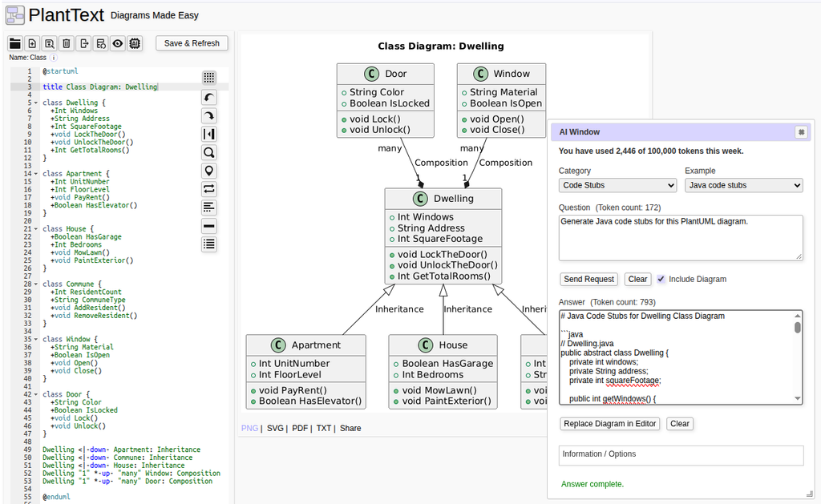Collapse the class Commune code fold arrow

(35, 284)
